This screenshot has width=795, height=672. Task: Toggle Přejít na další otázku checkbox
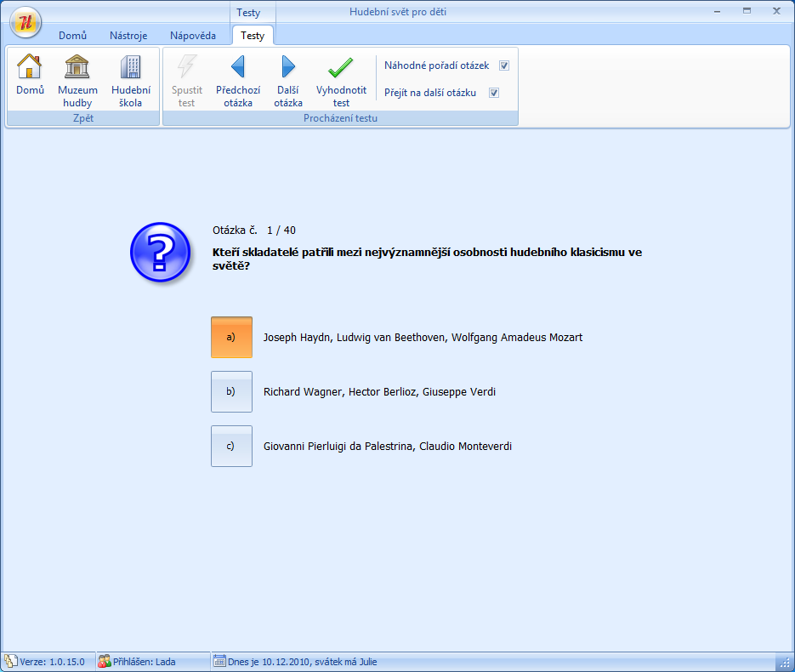click(494, 93)
